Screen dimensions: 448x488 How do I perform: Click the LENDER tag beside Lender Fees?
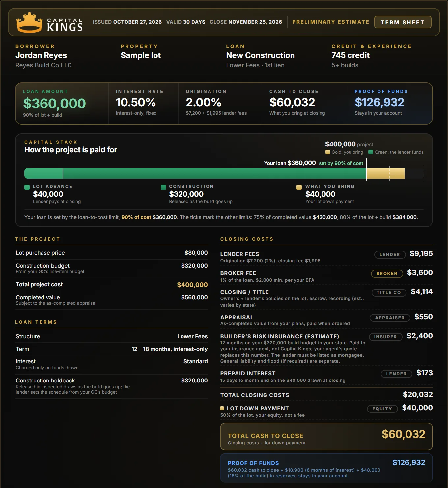pyautogui.click(x=390, y=254)
